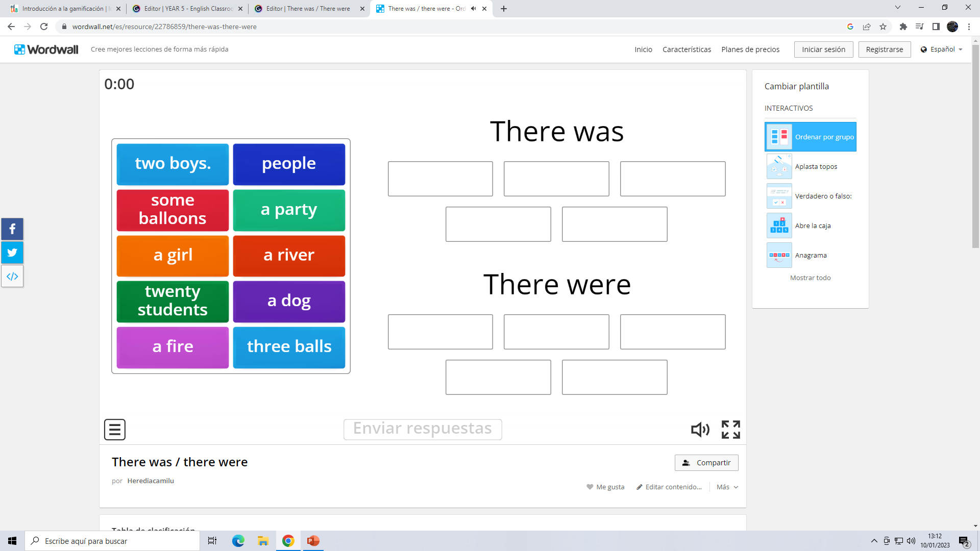Enter fullscreen mode
This screenshot has width=980, height=551.
point(731,429)
